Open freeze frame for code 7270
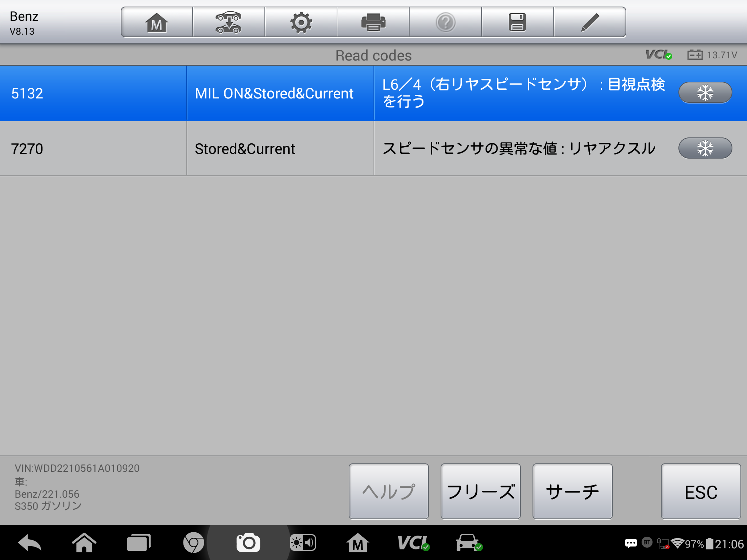The height and width of the screenshot is (560, 747). 705,148
